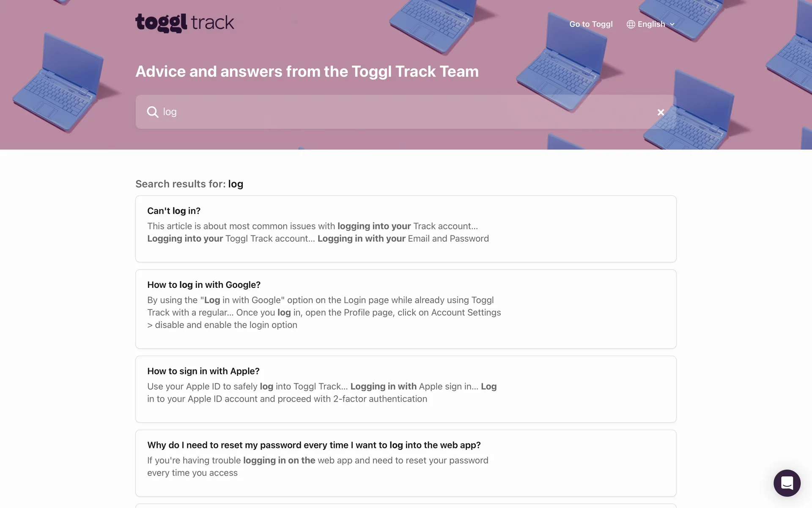The width and height of the screenshot is (812, 508).
Task: Click the globe language icon
Action: point(631,25)
